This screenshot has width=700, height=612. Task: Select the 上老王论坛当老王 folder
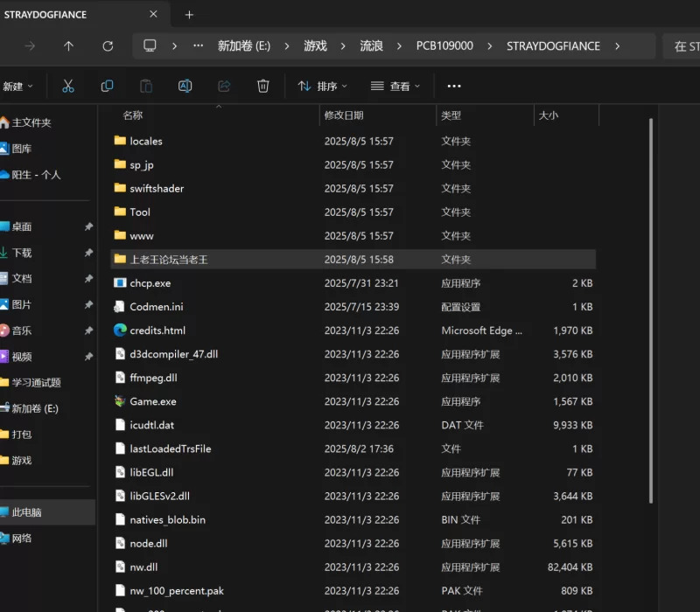coord(353,259)
